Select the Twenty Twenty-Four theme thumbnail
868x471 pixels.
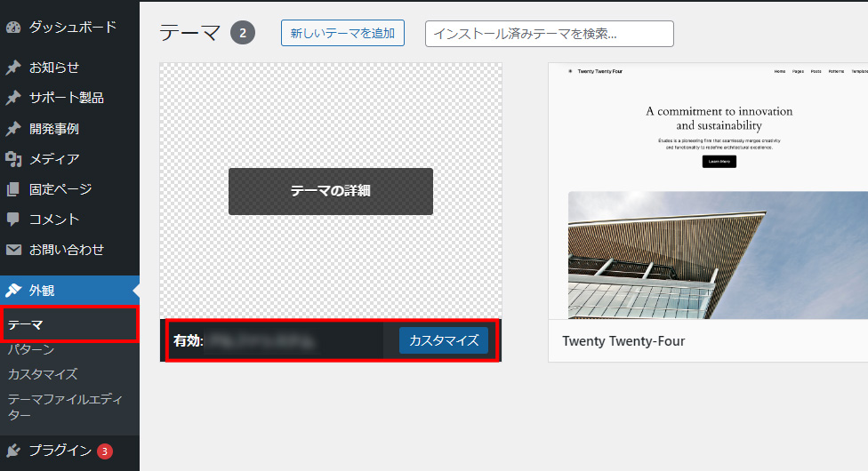pyautogui.click(x=708, y=191)
